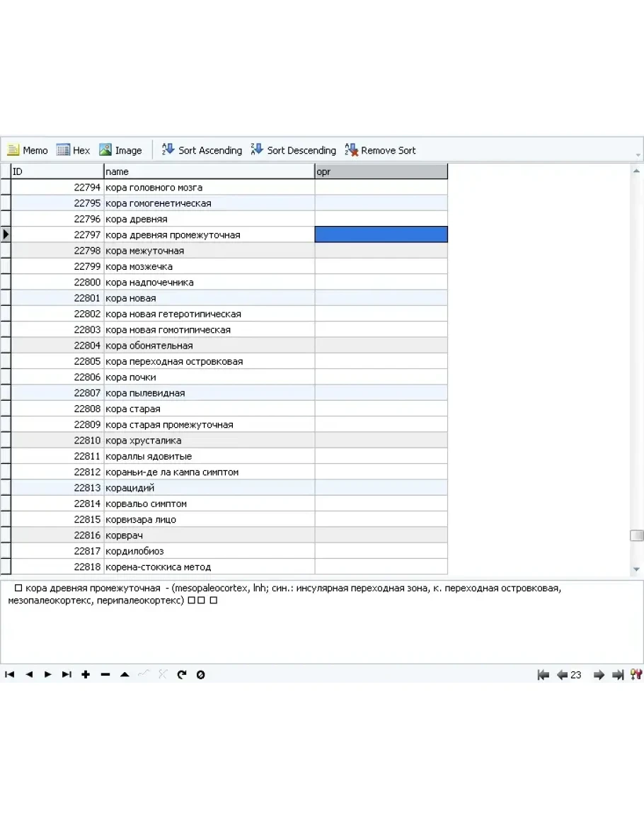This screenshot has width=644, height=818.
Task: Delete record with minus icon
Action: pos(105,675)
